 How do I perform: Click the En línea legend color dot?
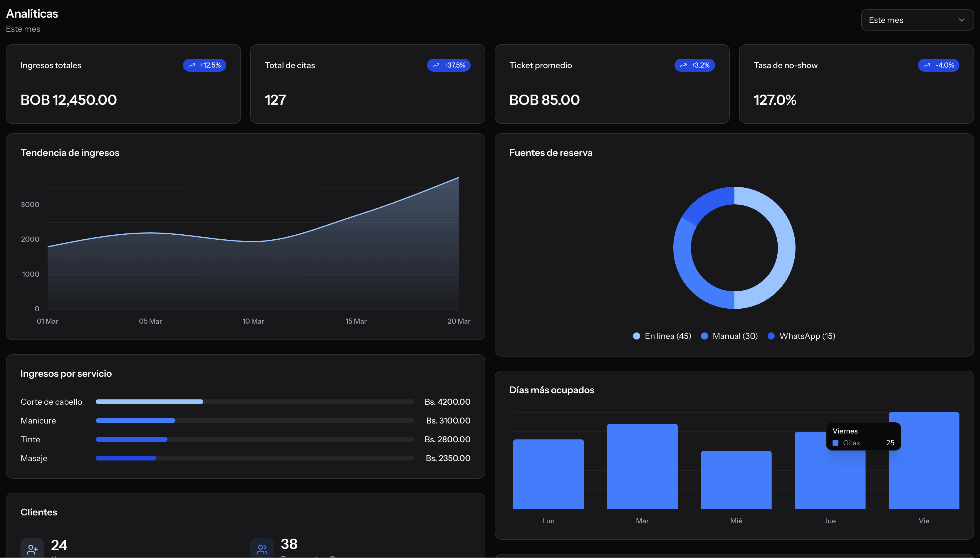pos(636,336)
